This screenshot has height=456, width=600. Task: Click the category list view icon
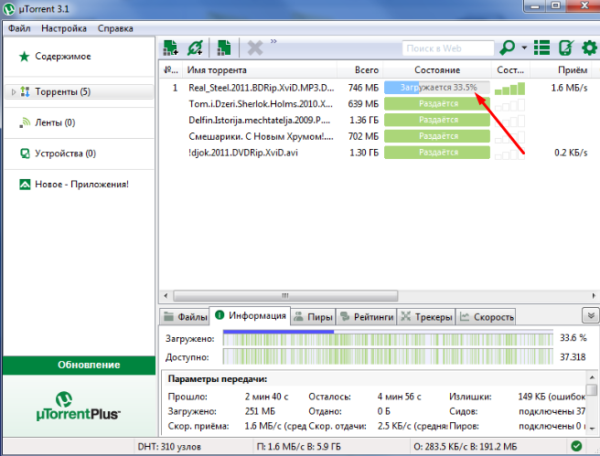click(542, 48)
